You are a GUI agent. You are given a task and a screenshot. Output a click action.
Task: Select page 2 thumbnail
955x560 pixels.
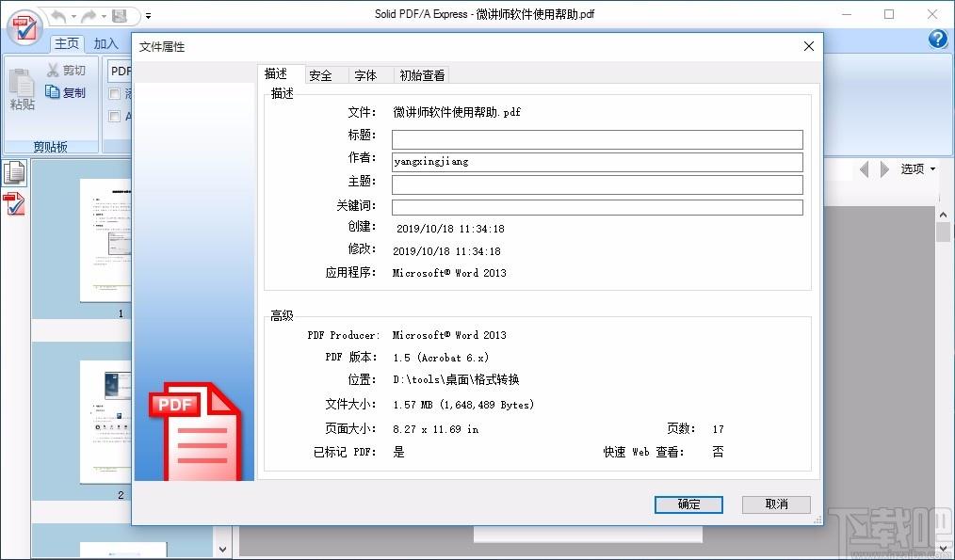(x=105, y=422)
